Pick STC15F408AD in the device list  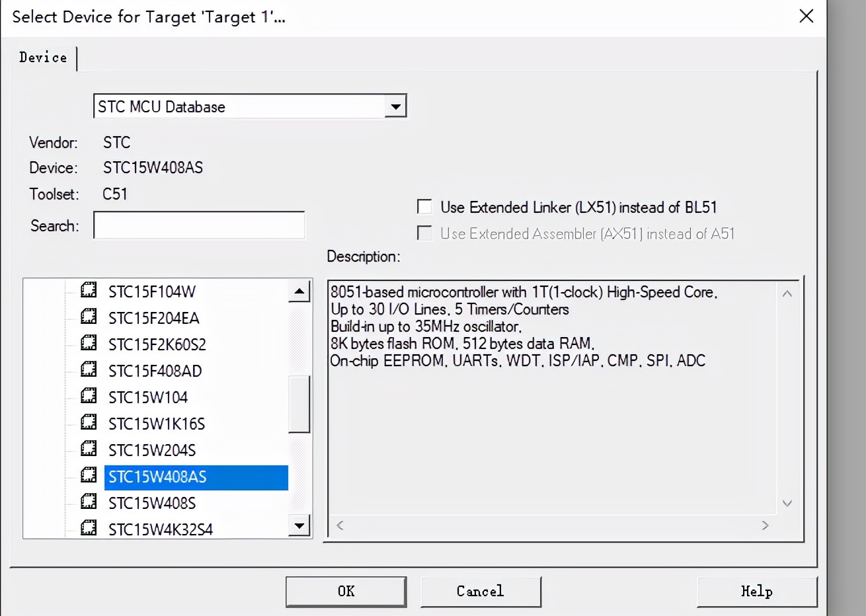[x=155, y=371]
